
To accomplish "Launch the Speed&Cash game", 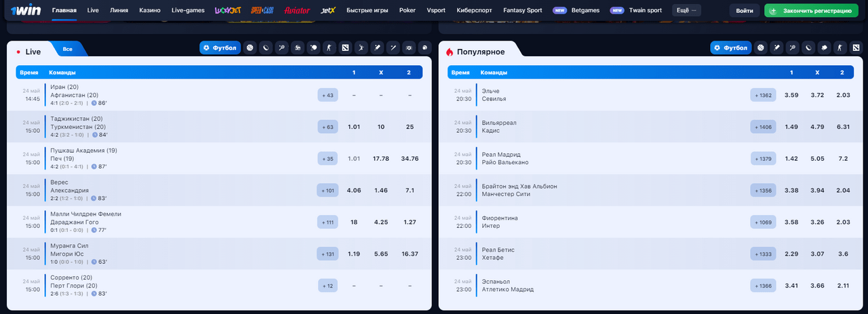I will (262, 11).
